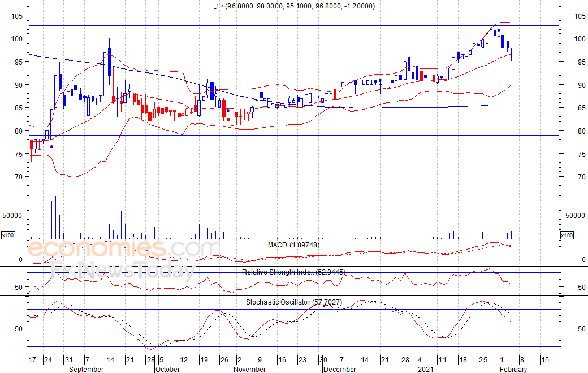Click the date label 26 on time axis
Image resolution: width=588 pixels, height=373 pixels.
224,360
